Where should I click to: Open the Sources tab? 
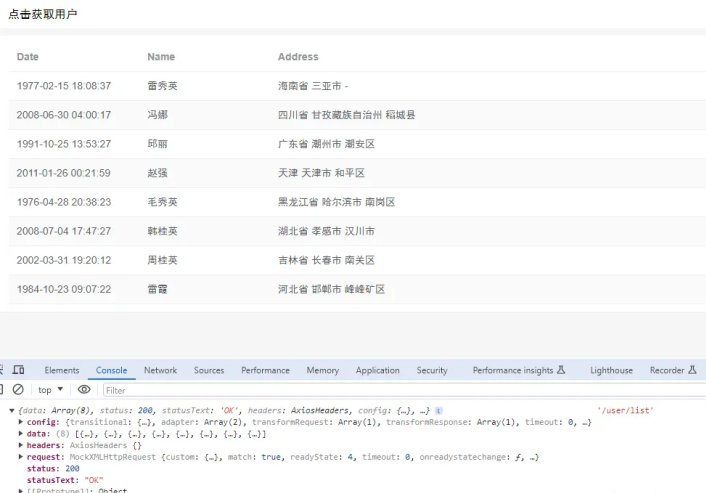209,370
